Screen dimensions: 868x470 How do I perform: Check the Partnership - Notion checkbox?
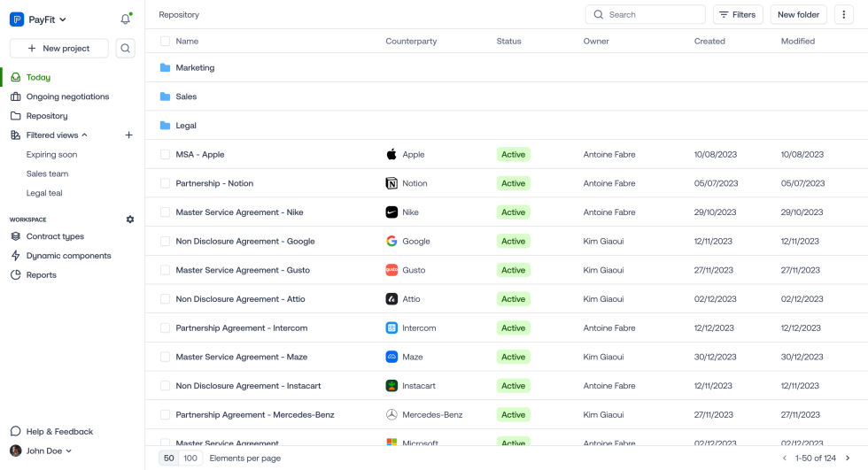(165, 183)
